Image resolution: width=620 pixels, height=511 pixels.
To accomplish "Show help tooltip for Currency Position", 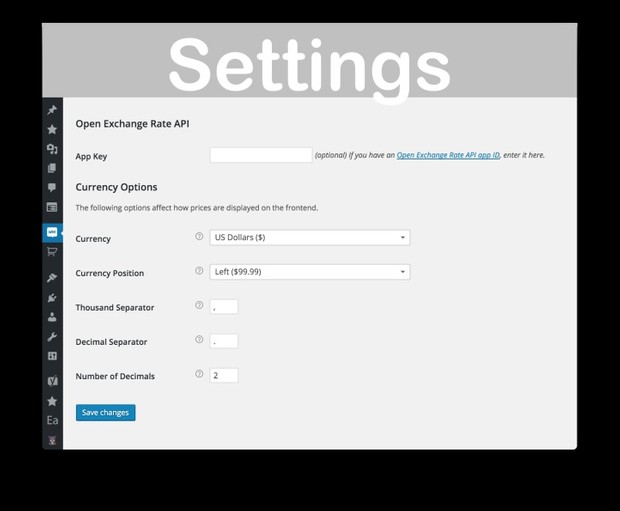I will [x=199, y=271].
